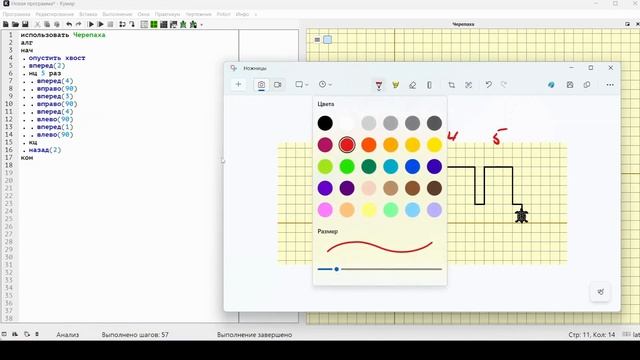Open the Выполнение menu

pos(117,14)
